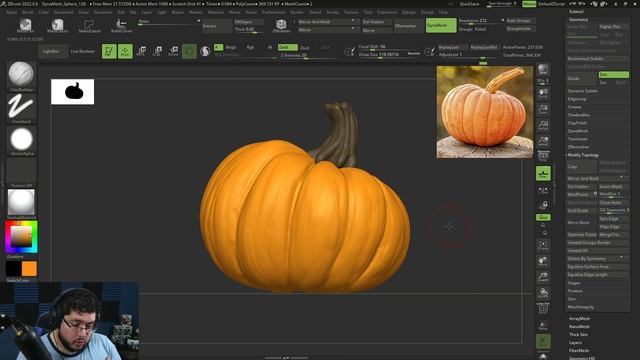Click the color picker square
Image resolution: width=640 pixels, height=360 pixels.
(x=21, y=237)
